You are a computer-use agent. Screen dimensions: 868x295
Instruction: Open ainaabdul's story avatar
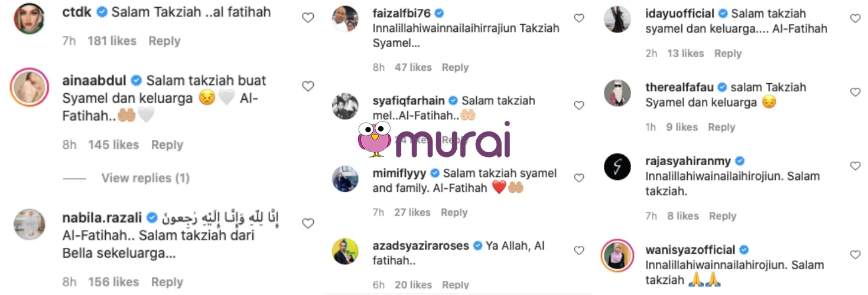click(29, 87)
